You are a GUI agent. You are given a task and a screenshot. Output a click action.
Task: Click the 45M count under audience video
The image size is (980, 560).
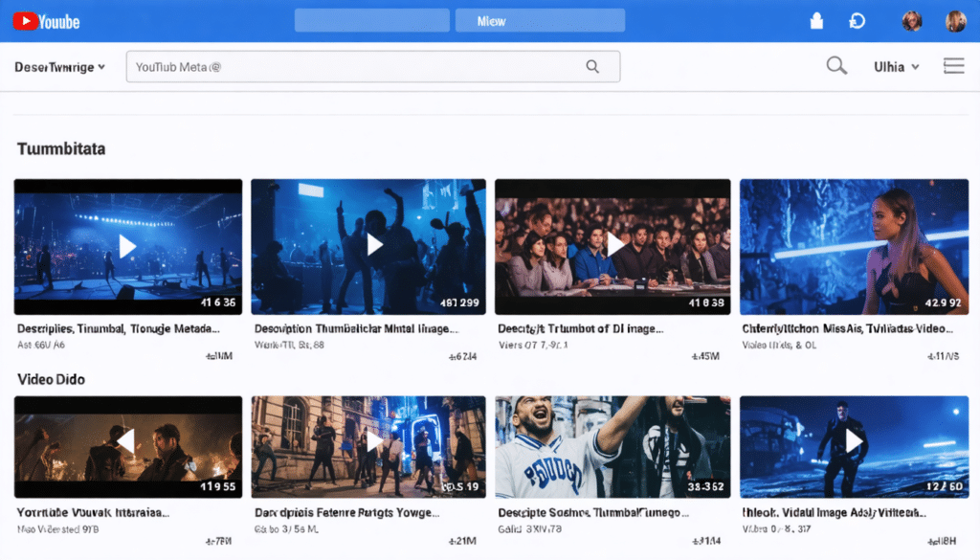click(x=705, y=356)
